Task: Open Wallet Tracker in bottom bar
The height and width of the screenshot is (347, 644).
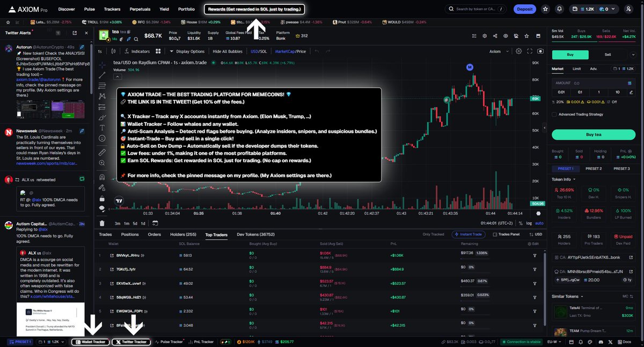Action: click(91, 342)
